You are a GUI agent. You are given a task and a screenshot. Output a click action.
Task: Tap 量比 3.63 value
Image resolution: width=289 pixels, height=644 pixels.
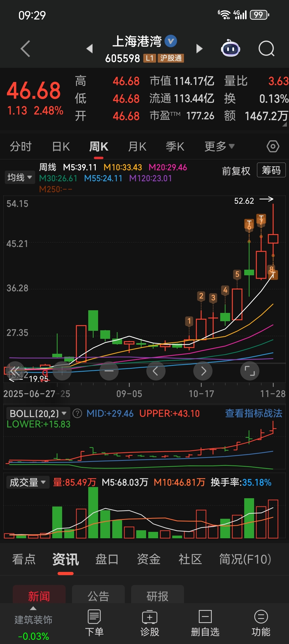(x=278, y=81)
